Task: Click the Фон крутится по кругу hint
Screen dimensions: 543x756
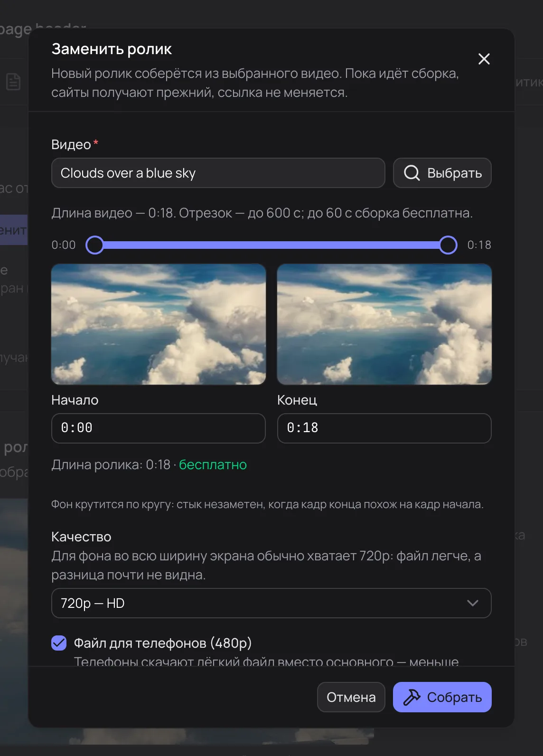Action: click(x=267, y=504)
